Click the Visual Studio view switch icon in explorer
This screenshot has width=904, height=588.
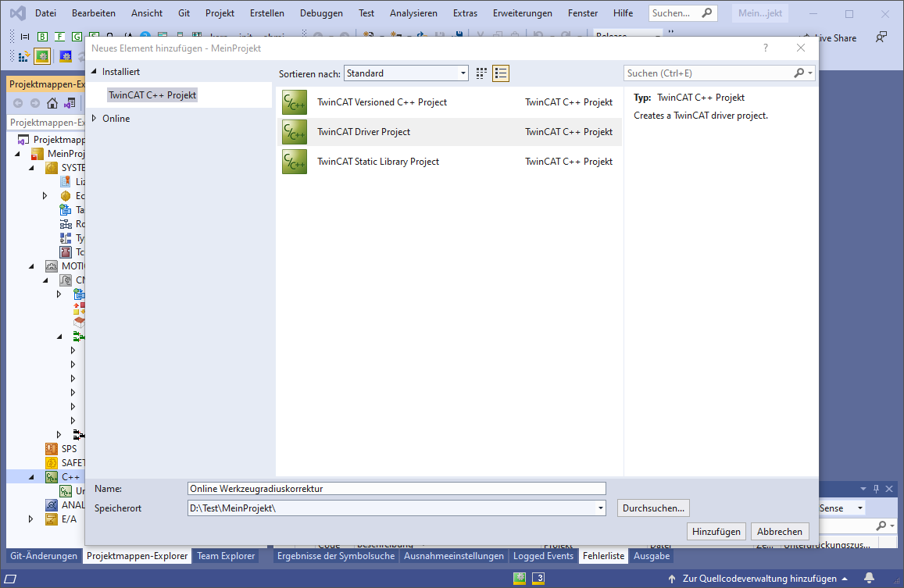click(x=70, y=103)
